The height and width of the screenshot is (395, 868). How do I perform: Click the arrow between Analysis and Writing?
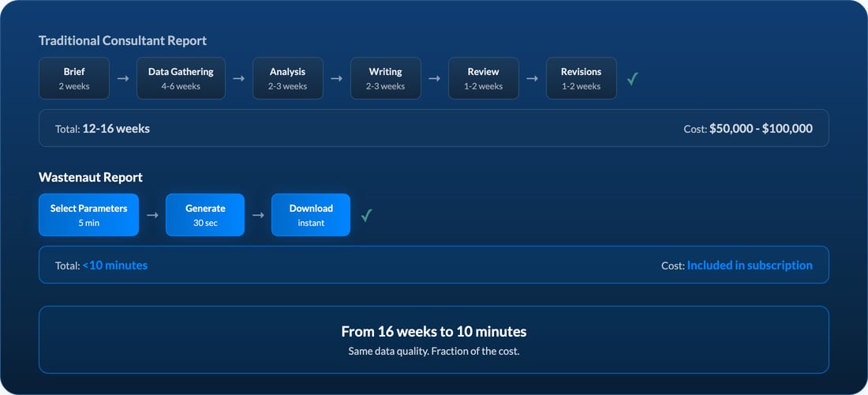click(x=336, y=79)
